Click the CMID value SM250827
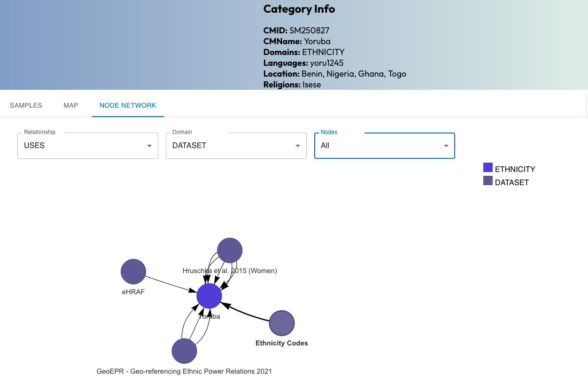 309,31
